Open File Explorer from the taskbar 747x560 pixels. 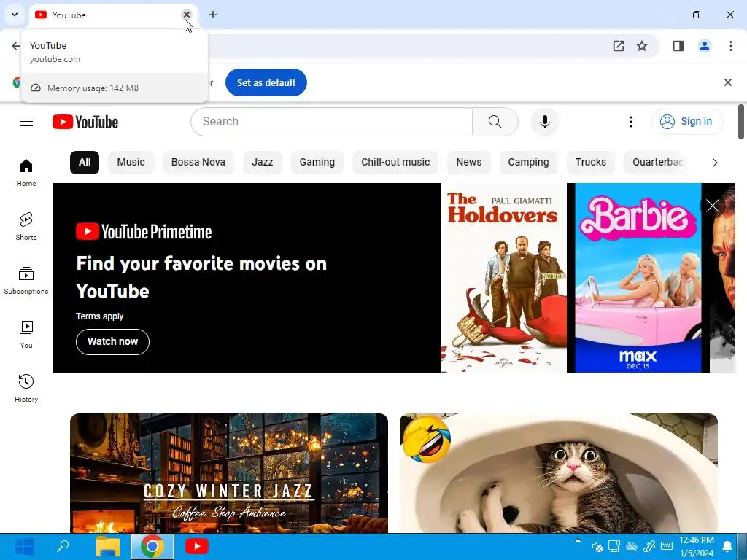pos(108,546)
